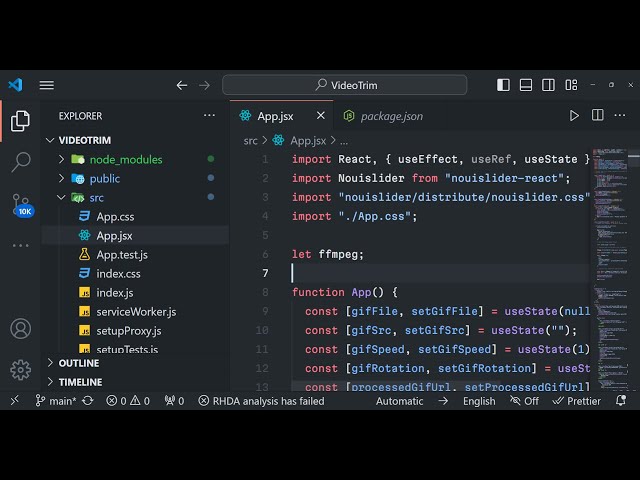Open the hamburger application menu

(47, 85)
